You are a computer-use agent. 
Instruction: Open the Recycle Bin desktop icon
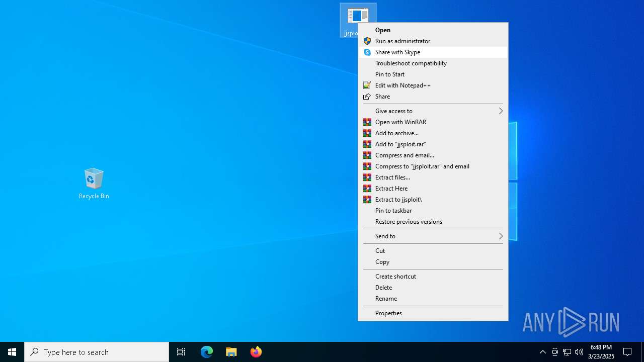(94, 184)
